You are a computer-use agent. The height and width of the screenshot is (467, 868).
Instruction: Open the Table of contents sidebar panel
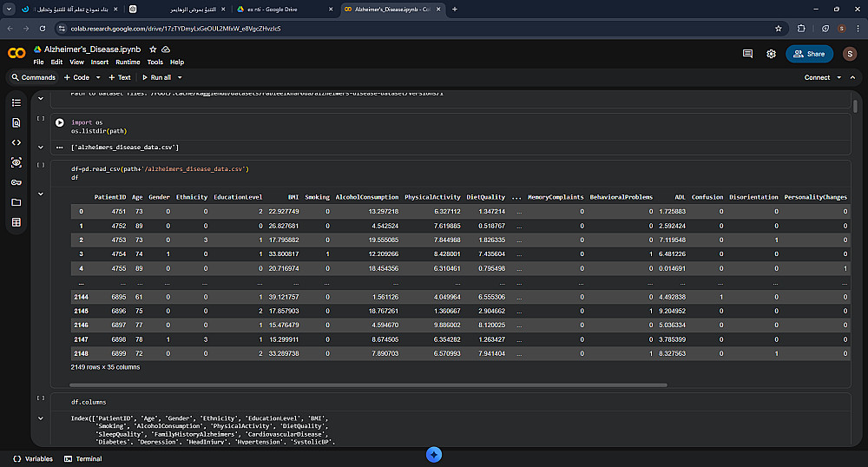click(x=16, y=103)
